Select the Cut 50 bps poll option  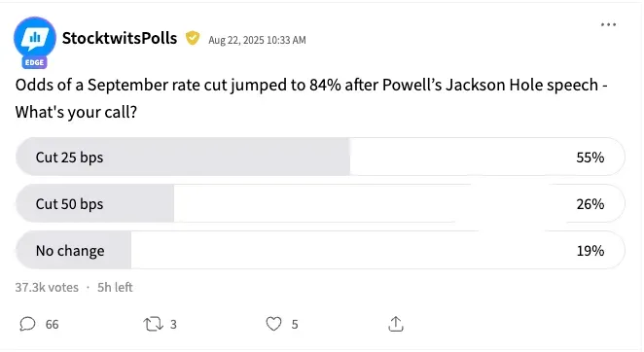point(320,204)
